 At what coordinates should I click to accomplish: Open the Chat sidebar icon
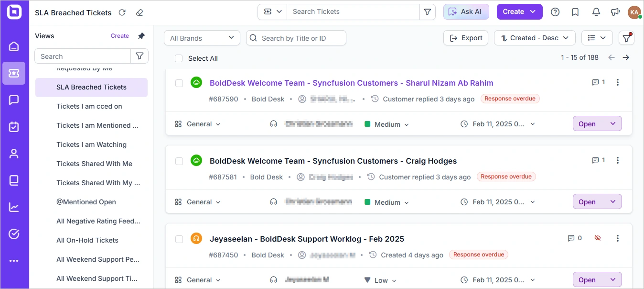point(14,100)
